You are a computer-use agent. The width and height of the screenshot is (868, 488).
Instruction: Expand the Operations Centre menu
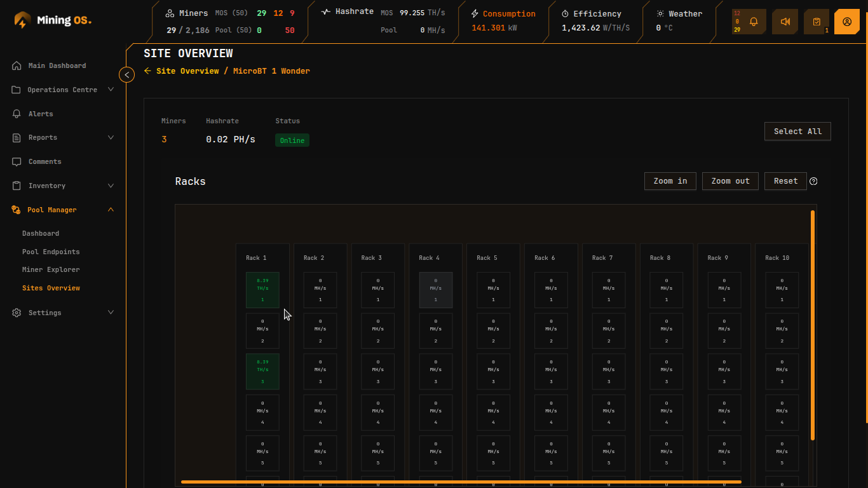[x=61, y=90]
